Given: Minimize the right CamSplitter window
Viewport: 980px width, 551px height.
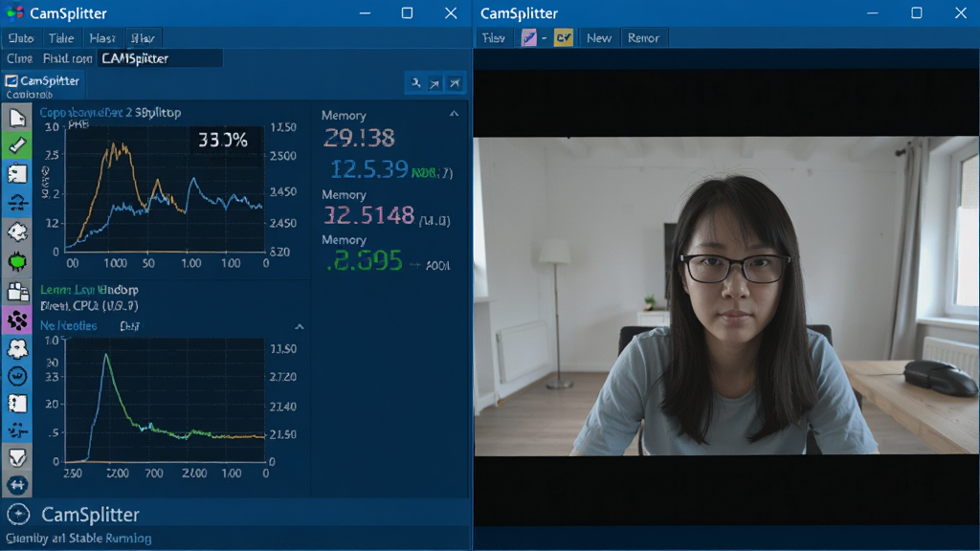Looking at the screenshot, I should (873, 13).
